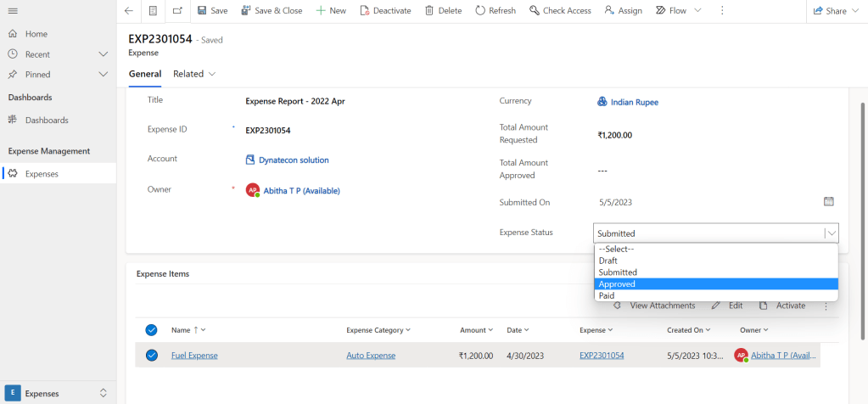Choose Approved from the status list
Image resolution: width=868 pixels, height=404 pixels.
pos(617,284)
